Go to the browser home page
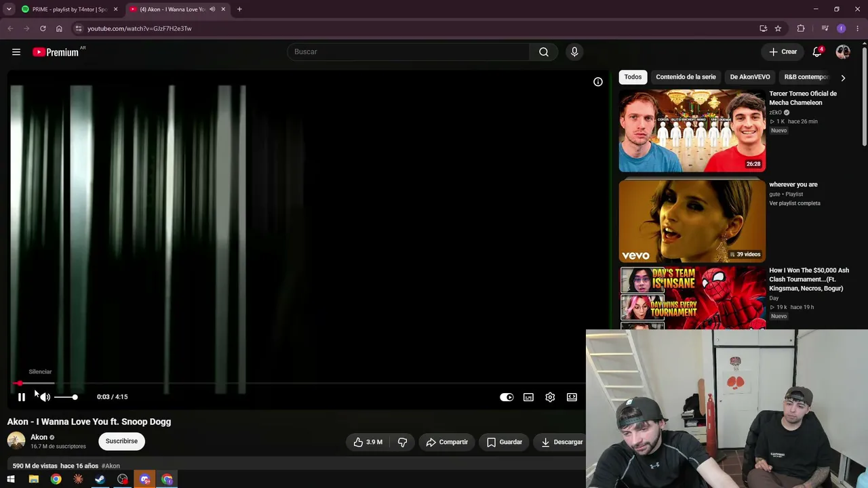Viewport: 868px width, 488px height. coord(59,28)
